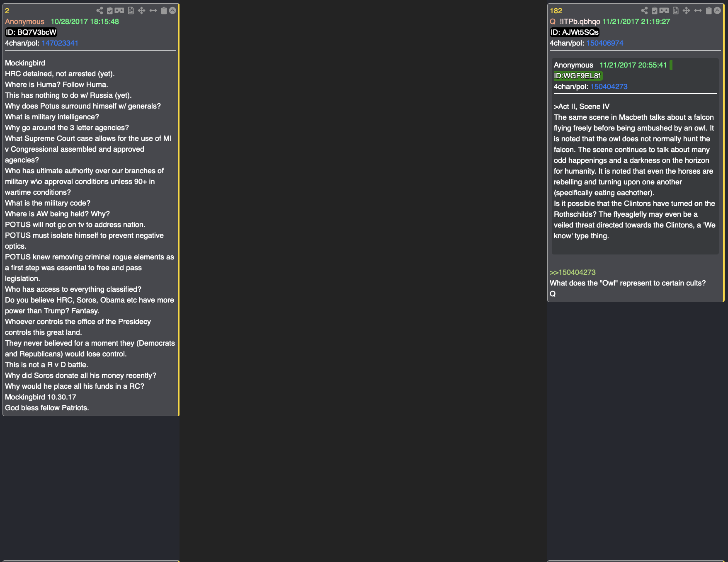
Task: Click post number 2
Action: point(7,11)
